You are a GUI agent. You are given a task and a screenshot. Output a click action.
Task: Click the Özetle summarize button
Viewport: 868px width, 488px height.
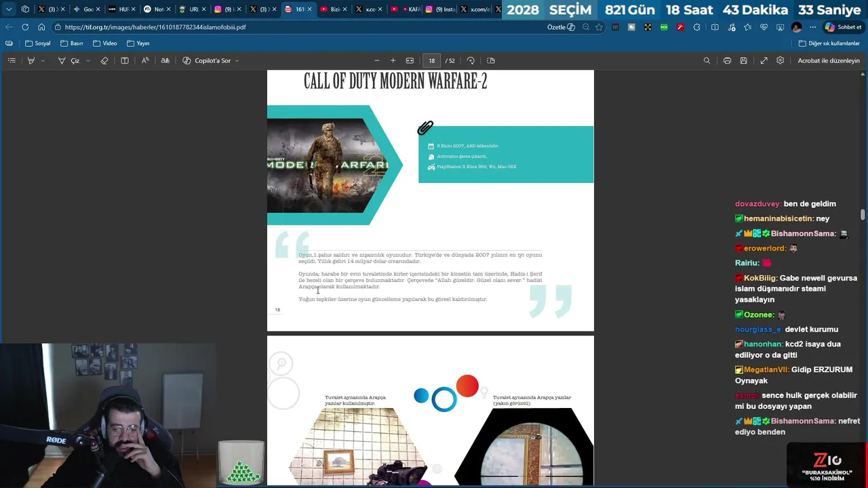[561, 27]
